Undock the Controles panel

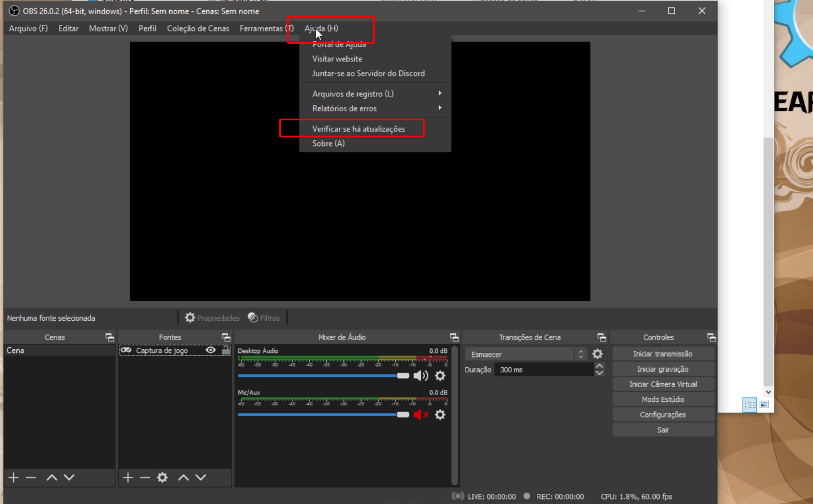[711, 338]
